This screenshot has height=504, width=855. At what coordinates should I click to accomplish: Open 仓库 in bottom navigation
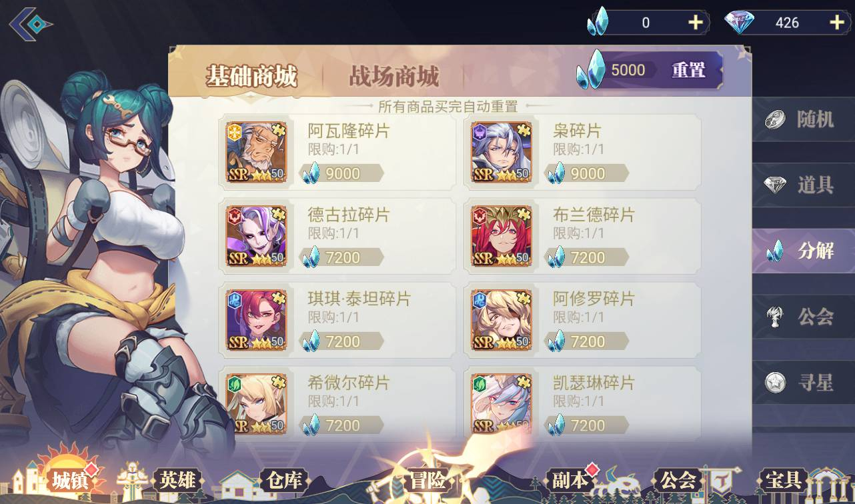tap(284, 480)
